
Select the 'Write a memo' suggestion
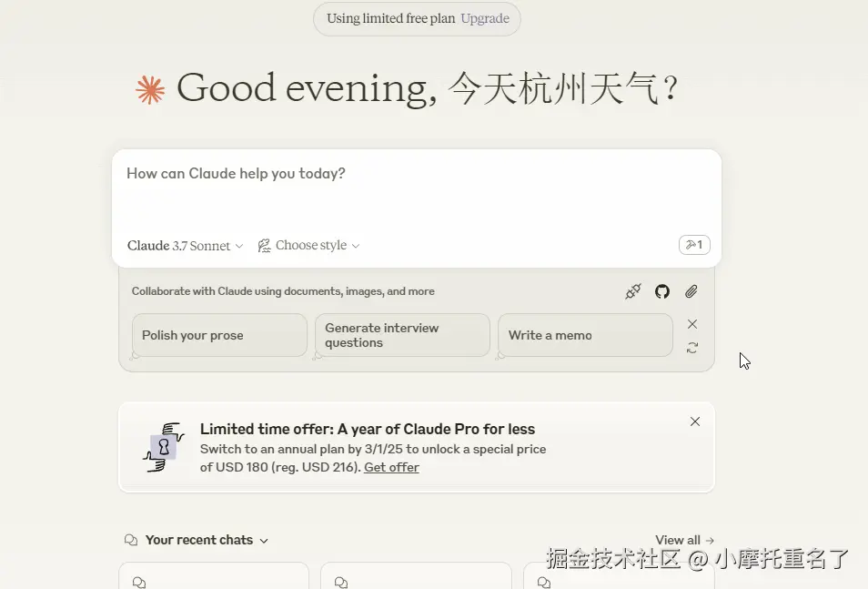[585, 335]
